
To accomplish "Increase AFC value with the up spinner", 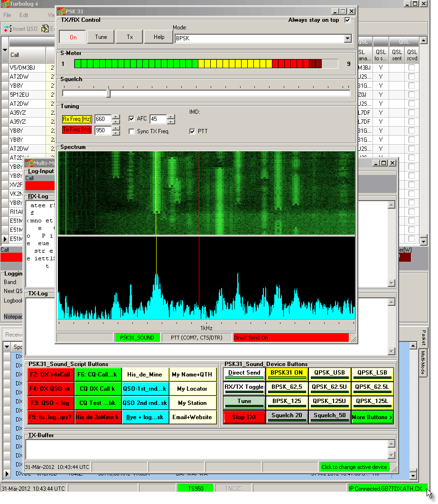I will tap(171, 117).
